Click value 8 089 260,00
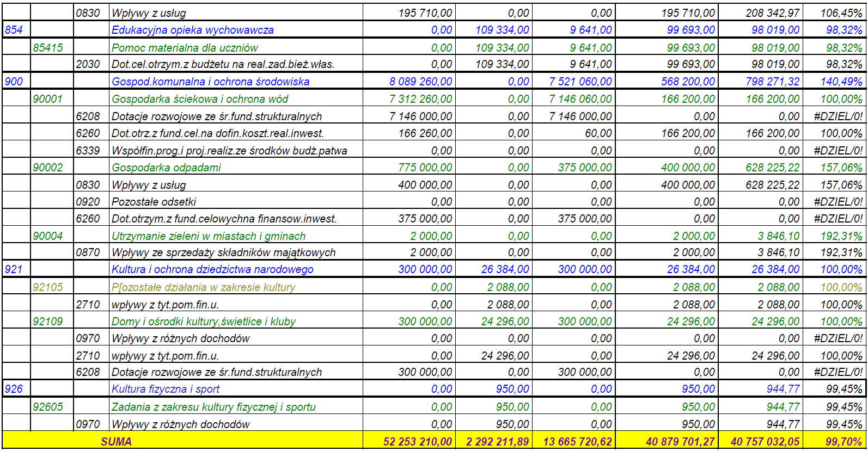Viewport: 868px width, 451px height. coord(421,82)
